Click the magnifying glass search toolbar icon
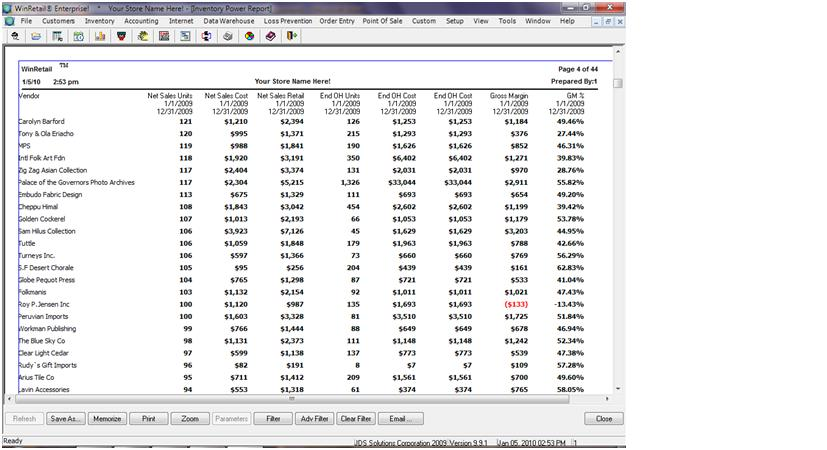 [x=14, y=36]
